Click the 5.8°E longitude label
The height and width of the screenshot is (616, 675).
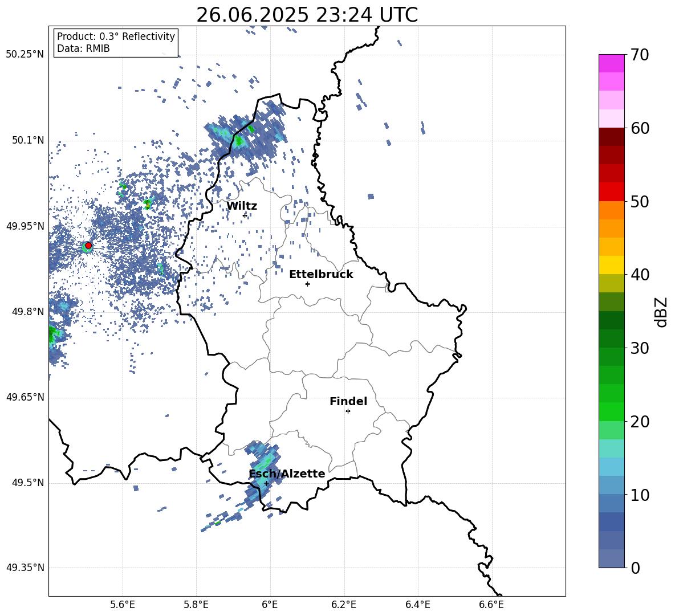click(x=196, y=605)
